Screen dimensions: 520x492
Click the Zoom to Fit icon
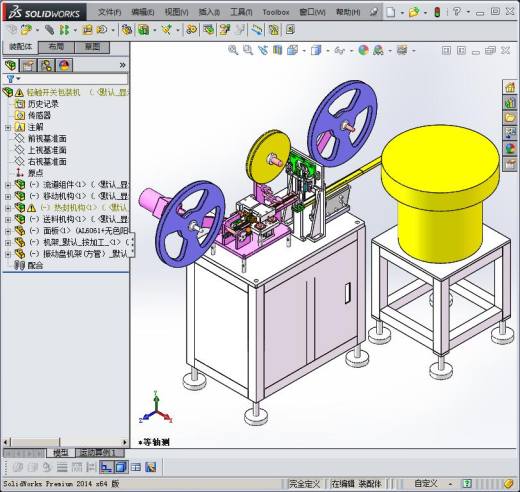pyautogui.click(x=233, y=50)
